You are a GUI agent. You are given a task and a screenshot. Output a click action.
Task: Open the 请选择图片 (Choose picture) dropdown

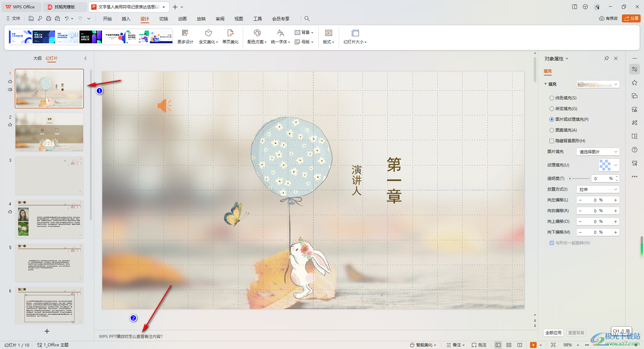pos(598,152)
